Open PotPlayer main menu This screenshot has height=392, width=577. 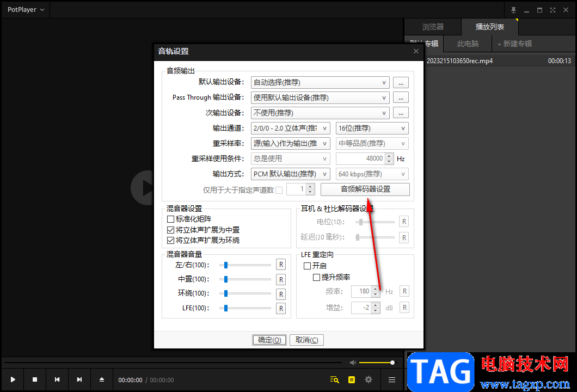(x=26, y=10)
